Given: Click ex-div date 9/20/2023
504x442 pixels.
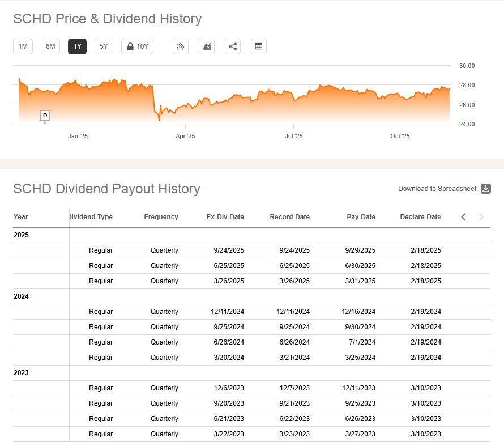Looking at the screenshot, I should coord(229,403).
